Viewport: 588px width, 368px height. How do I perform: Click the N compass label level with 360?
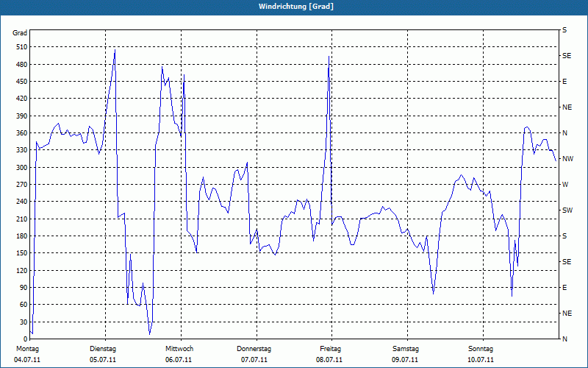[564, 133]
